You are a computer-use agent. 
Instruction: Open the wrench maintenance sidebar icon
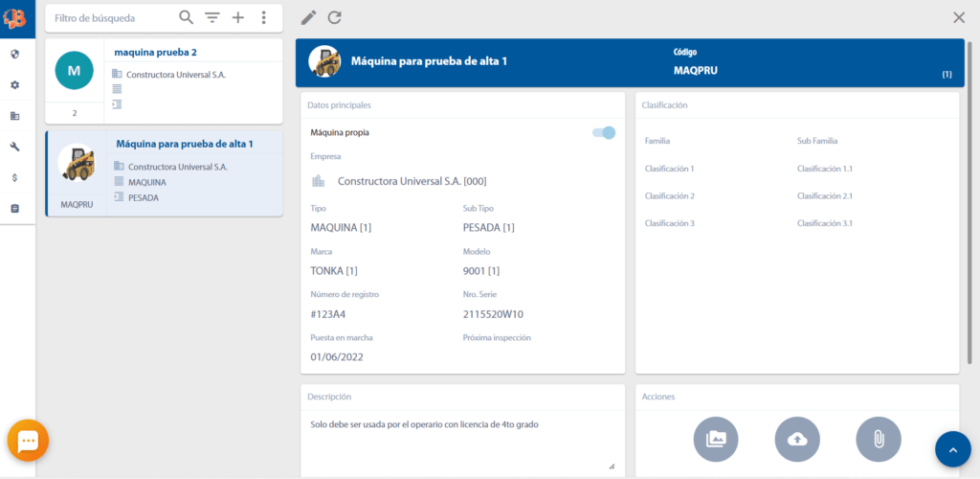pos(15,147)
